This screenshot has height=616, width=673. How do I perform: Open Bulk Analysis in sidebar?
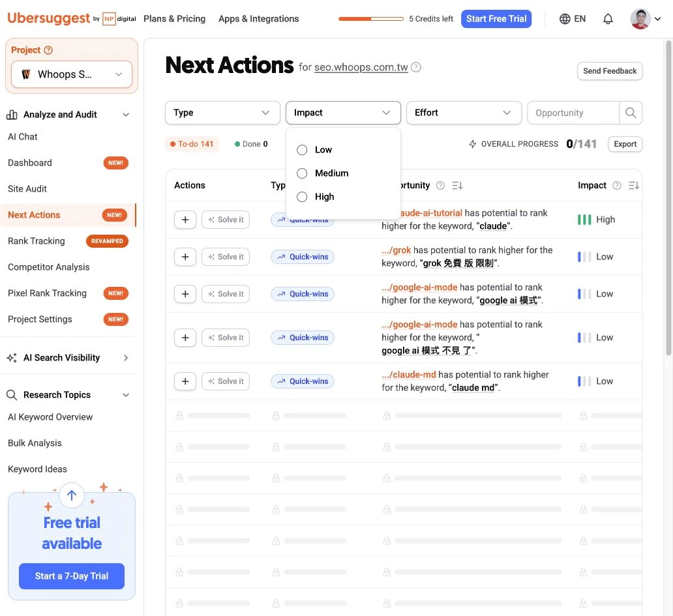35,443
